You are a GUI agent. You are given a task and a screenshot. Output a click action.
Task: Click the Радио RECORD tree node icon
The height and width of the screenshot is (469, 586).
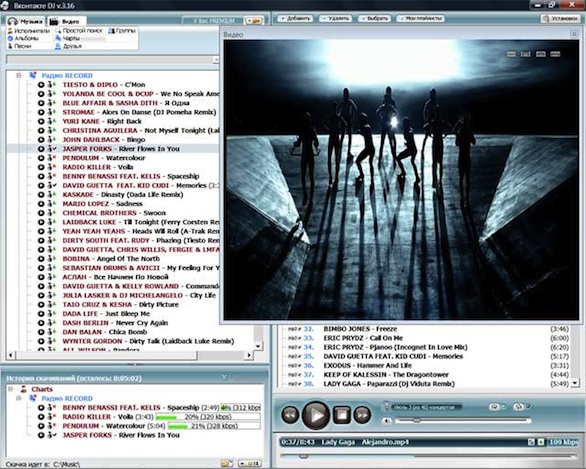coord(33,75)
